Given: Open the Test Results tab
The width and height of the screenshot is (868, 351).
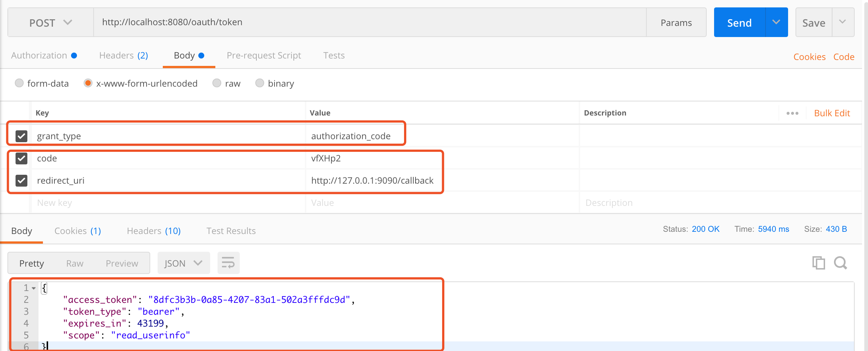Looking at the screenshot, I should pos(231,231).
